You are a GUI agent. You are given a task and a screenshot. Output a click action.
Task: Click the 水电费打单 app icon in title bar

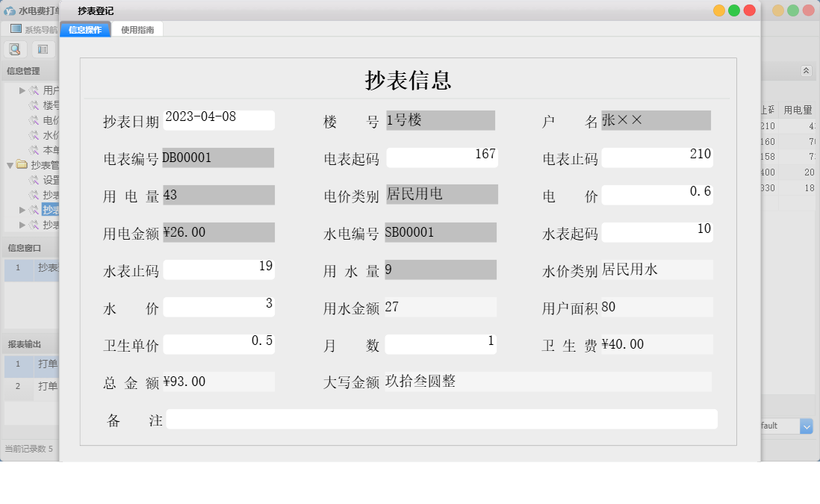pyautogui.click(x=10, y=10)
